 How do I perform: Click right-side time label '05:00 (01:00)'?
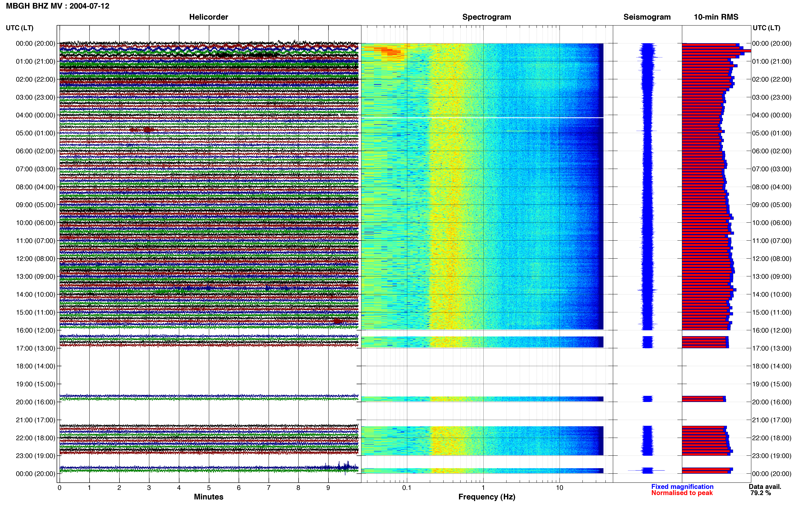click(772, 133)
